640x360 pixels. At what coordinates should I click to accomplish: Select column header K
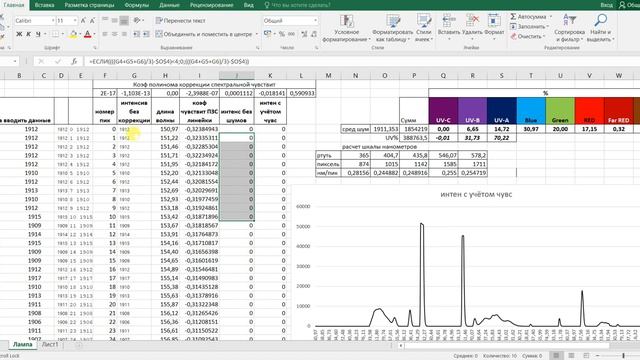point(270,76)
